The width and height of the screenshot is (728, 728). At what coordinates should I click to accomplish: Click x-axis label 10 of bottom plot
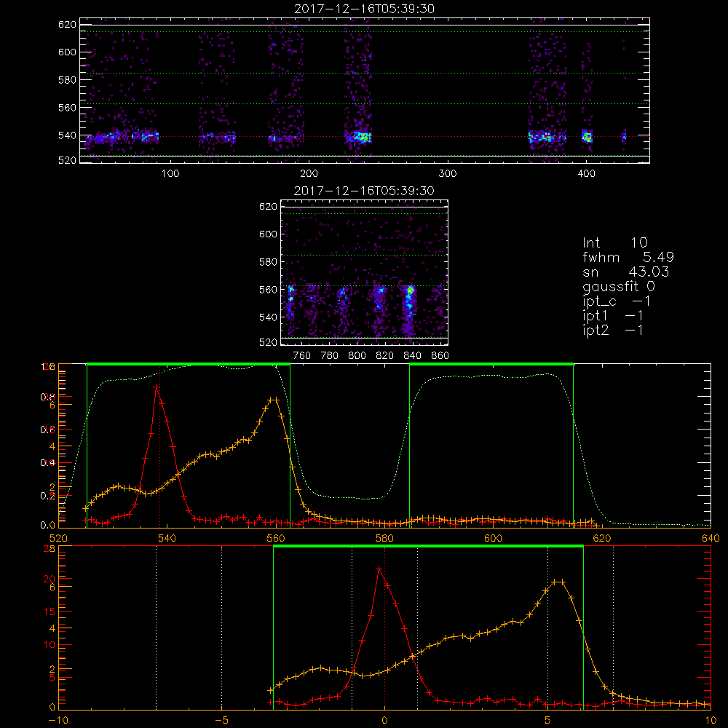pyautogui.click(x=711, y=721)
